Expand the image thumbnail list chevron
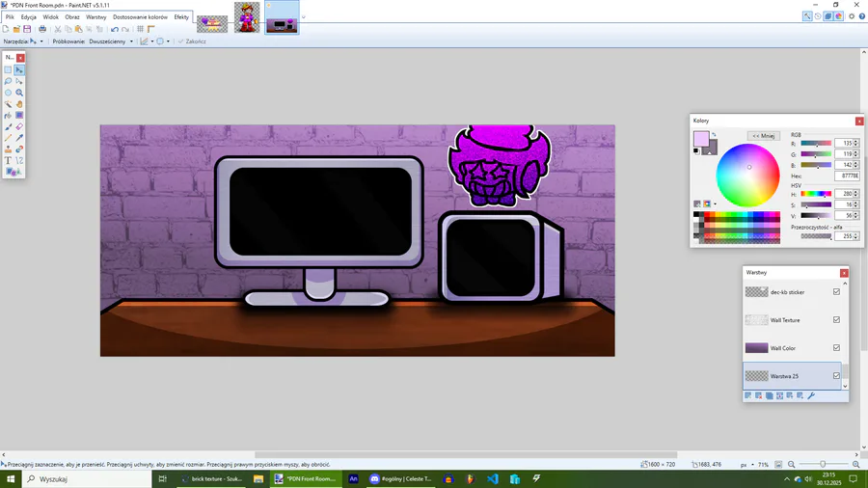Viewport: 868px width, 488px height. click(x=304, y=17)
